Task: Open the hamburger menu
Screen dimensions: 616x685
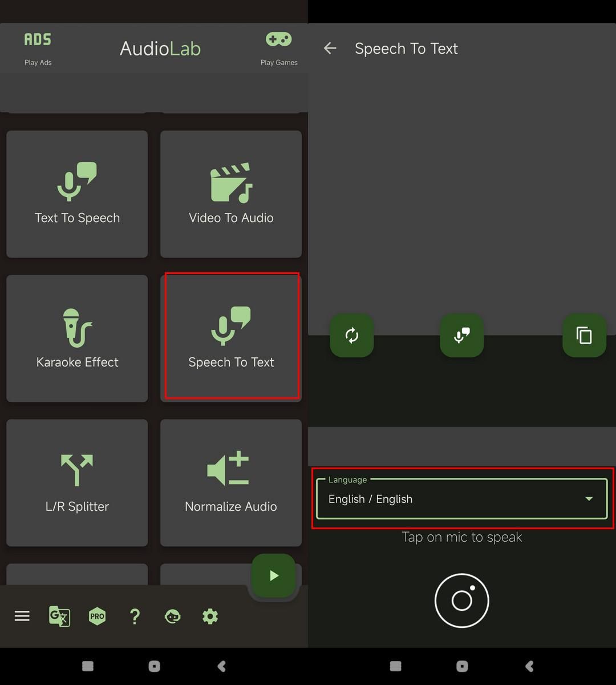Action: pos(22,616)
